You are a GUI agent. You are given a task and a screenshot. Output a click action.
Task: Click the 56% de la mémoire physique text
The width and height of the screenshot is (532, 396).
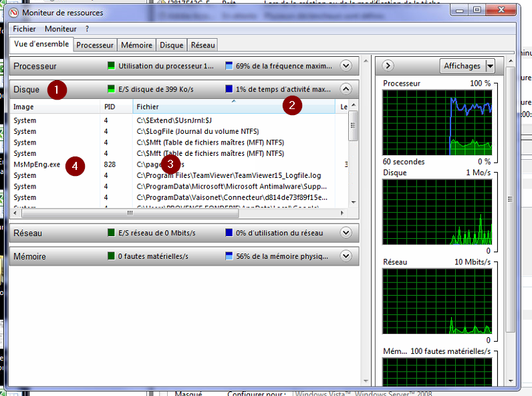[282, 256]
